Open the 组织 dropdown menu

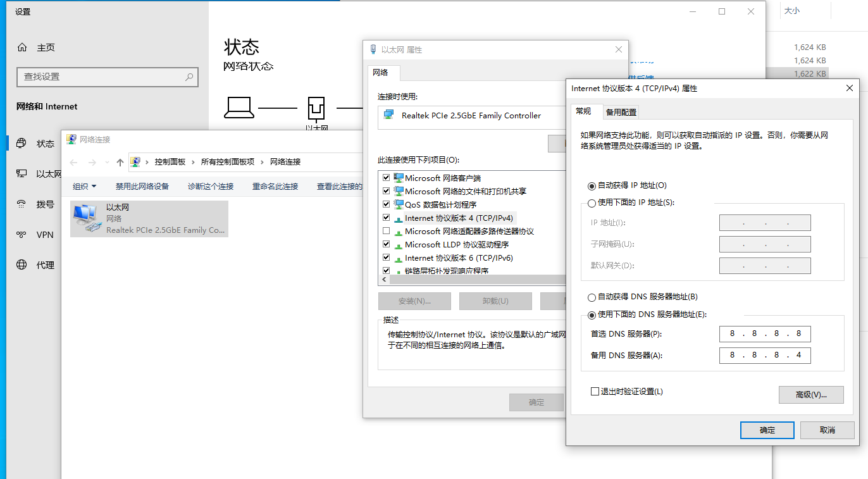(x=84, y=185)
